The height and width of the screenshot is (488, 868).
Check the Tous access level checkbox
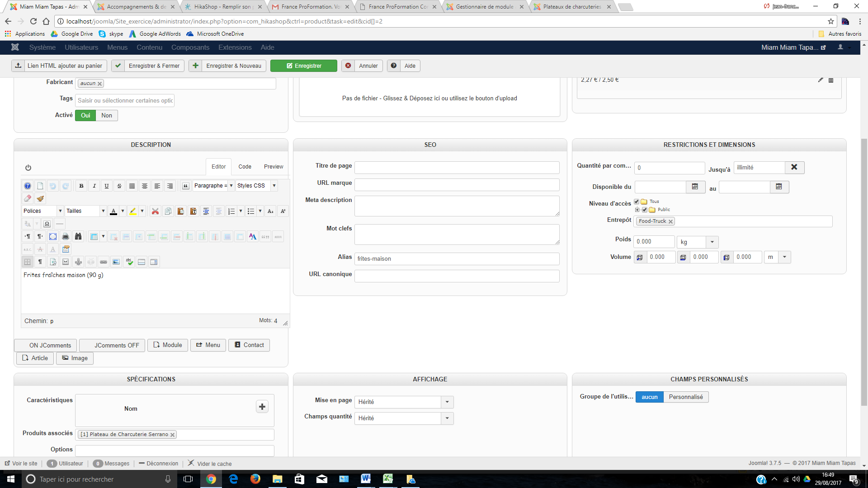pyautogui.click(x=637, y=202)
